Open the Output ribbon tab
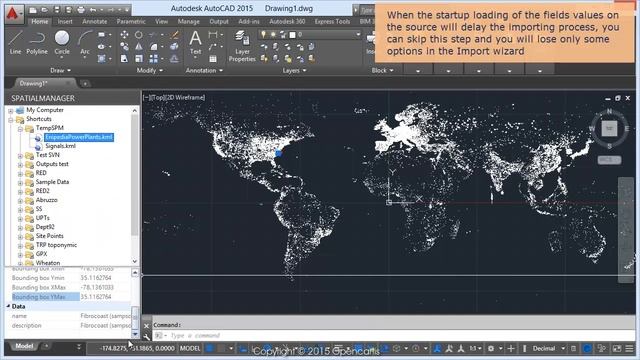640x360 pixels. 219,21
